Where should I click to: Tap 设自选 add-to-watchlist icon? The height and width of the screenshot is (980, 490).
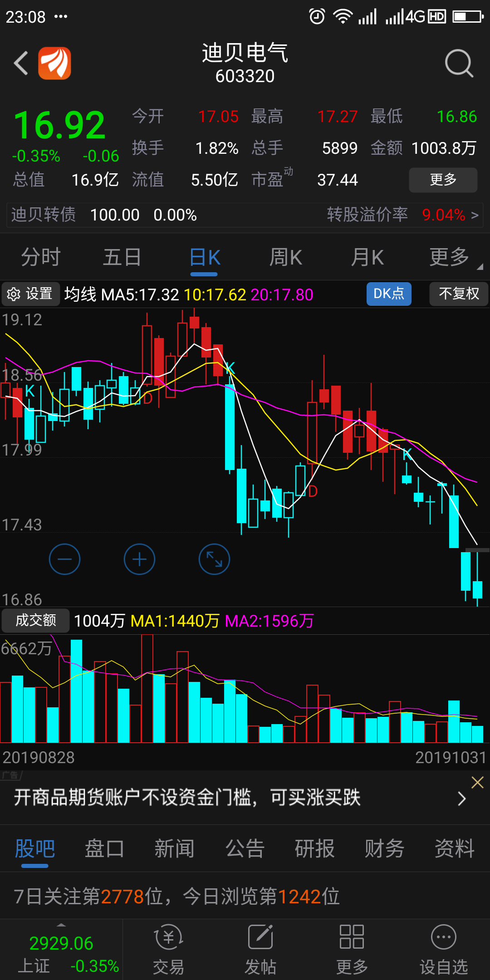click(x=443, y=950)
